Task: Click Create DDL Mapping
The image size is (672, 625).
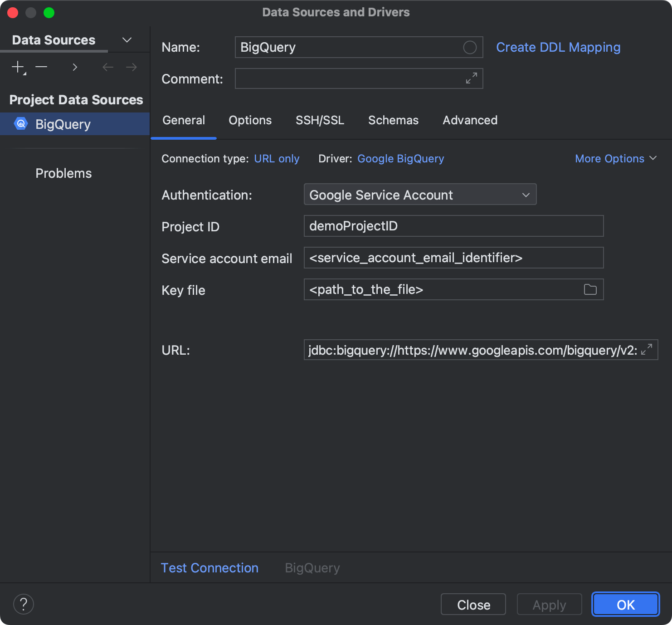Action: 558,47
